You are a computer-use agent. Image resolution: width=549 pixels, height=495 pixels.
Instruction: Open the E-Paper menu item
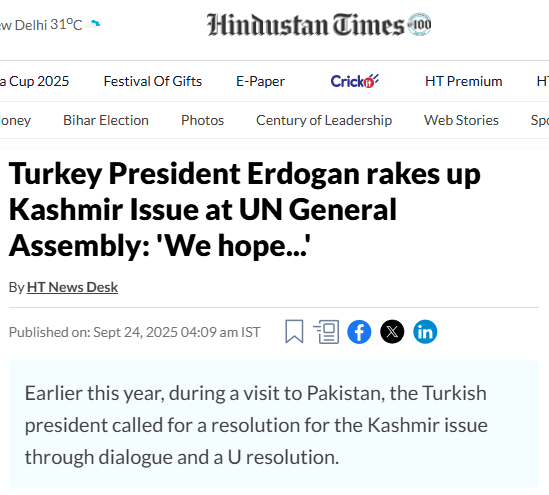pos(260,81)
